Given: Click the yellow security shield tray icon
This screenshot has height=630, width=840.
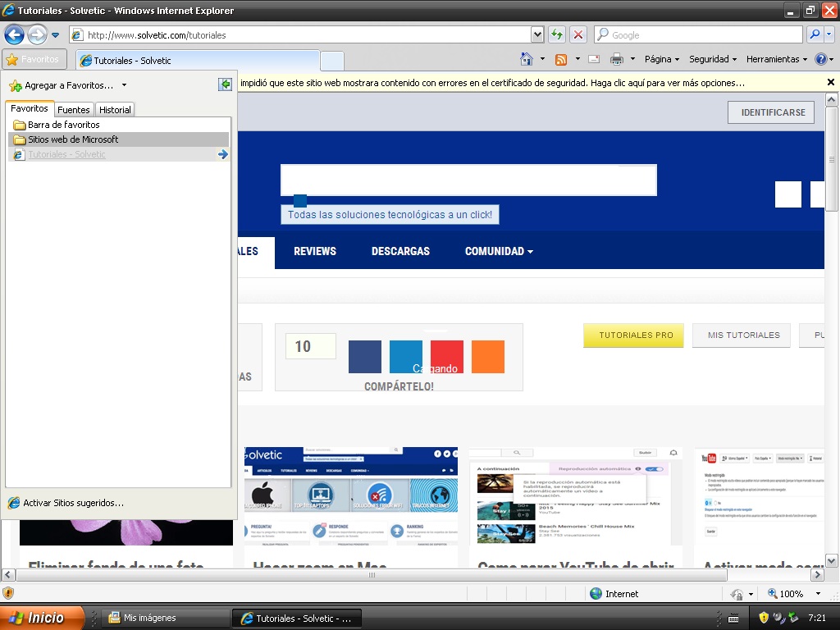Looking at the screenshot, I should [764, 618].
